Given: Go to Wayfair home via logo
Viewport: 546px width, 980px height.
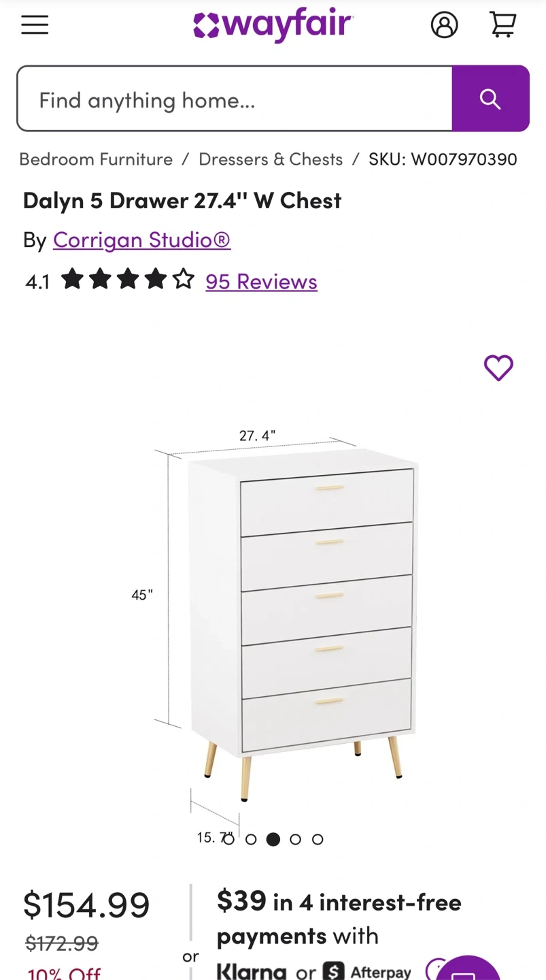Looking at the screenshot, I should [273, 25].
